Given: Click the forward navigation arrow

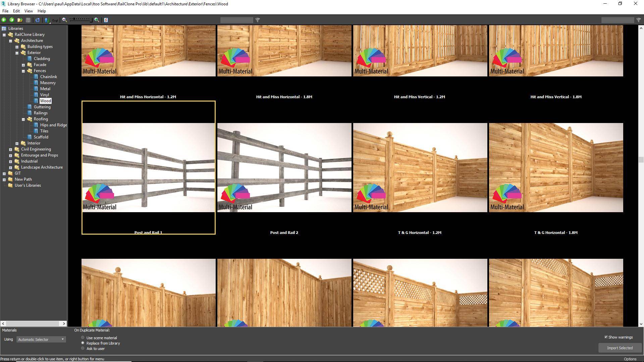Looking at the screenshot, I should tap(11, 20).
